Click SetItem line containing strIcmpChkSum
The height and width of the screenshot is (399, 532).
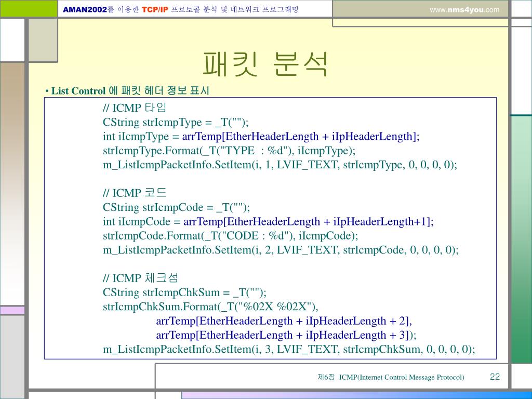pos(289,350)
